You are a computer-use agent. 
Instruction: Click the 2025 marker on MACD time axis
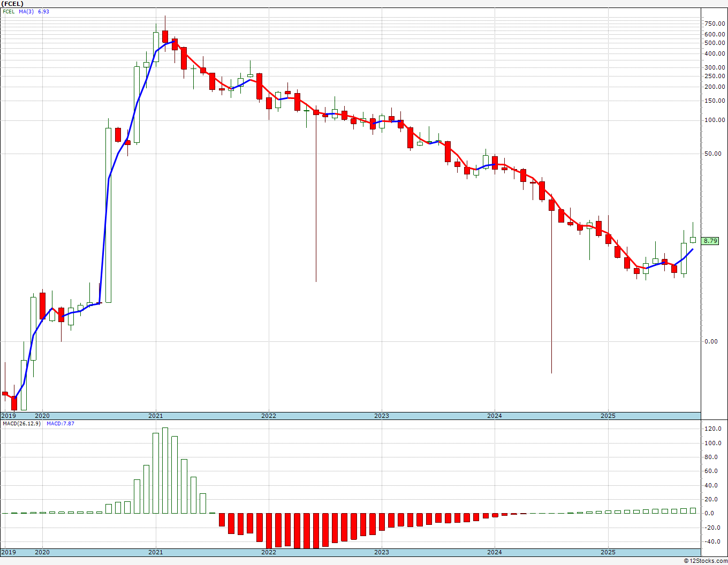pyautogui.click(x=608, y=552)
